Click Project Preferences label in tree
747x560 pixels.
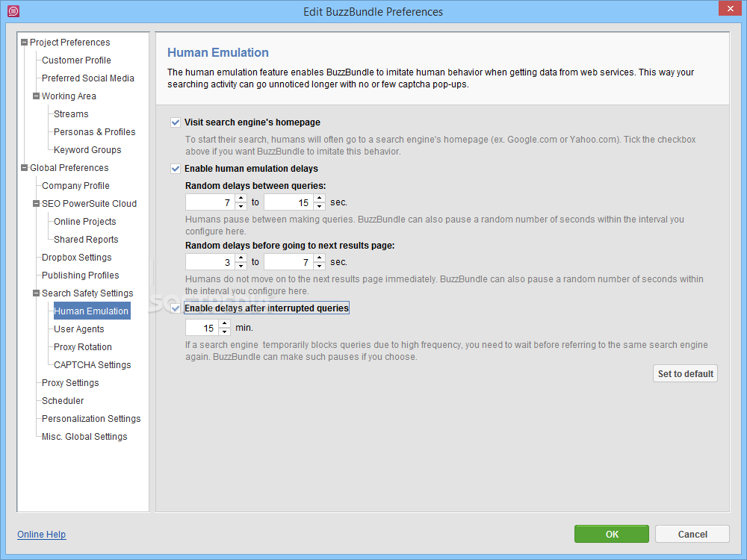[x=69, y=43]
